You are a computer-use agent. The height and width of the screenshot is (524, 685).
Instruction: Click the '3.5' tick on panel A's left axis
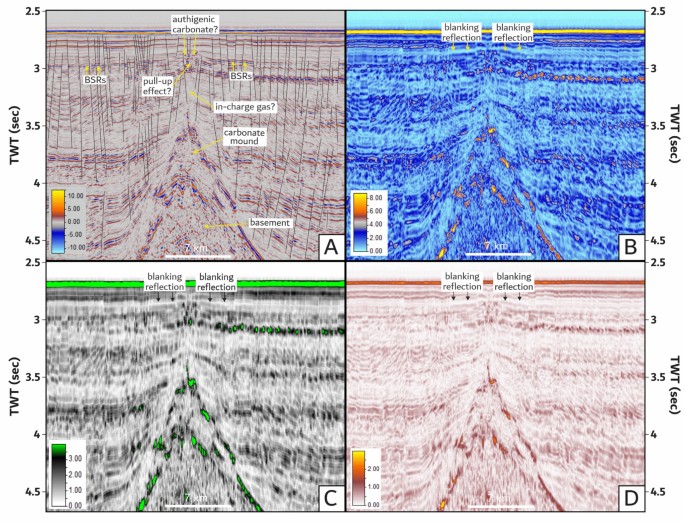pyautogui.click(x=33, y=126)
